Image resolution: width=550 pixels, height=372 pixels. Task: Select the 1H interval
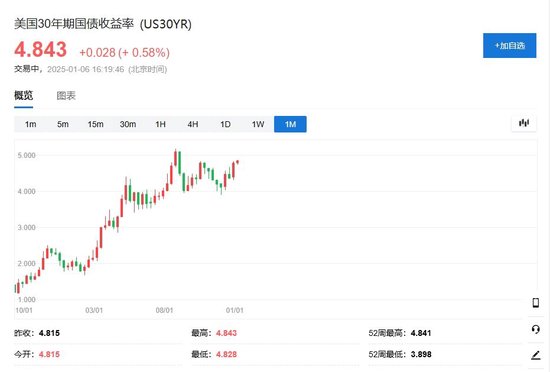pyautogui.click(x=160, y=124)
